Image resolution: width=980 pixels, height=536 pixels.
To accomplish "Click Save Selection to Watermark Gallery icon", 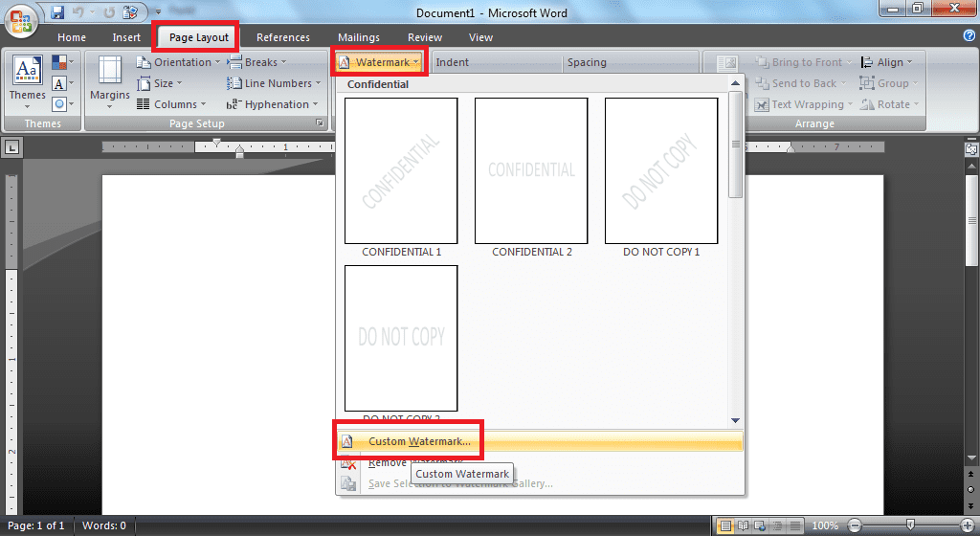I will [348, 483].
